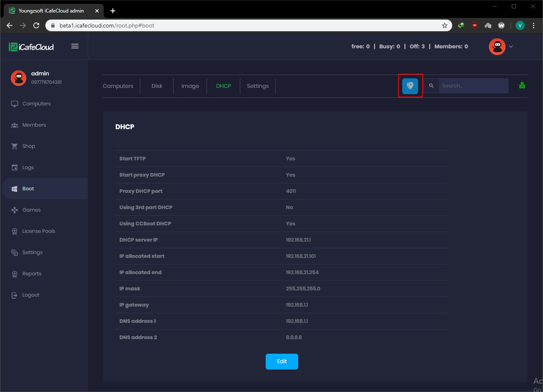Click Logout in the sidebar
Viewport: 543px width, 392px height.
click(31, 295)
